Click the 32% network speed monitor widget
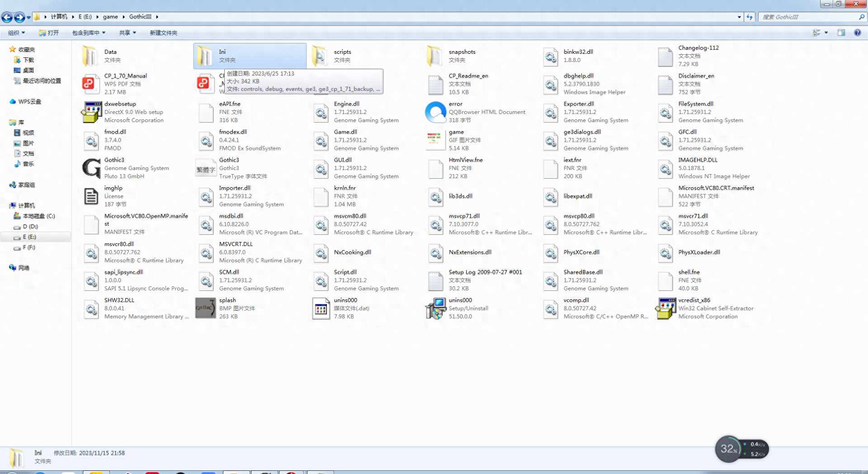The height and width of the screenshot is (474, 868). (741, 449)
